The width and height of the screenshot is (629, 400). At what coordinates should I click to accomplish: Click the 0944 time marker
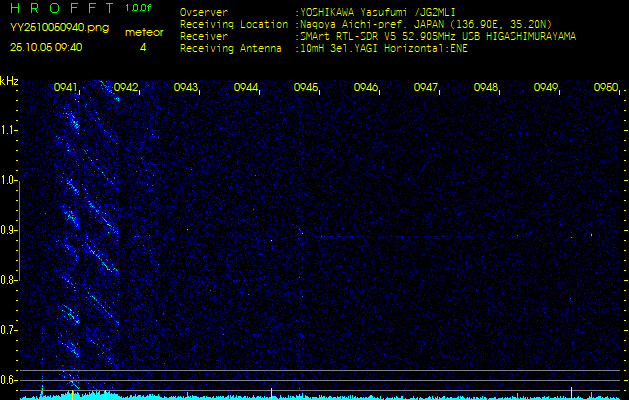click(245, 87)
